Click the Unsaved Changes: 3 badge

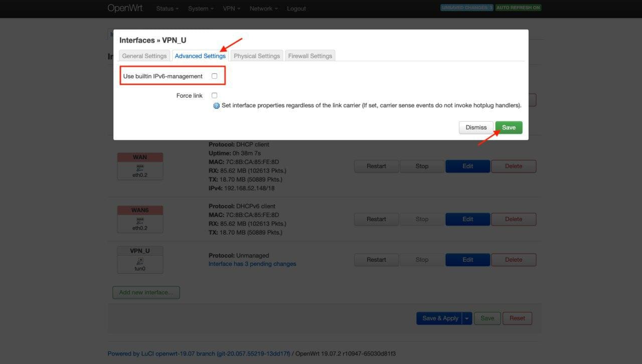click(467, 8)
